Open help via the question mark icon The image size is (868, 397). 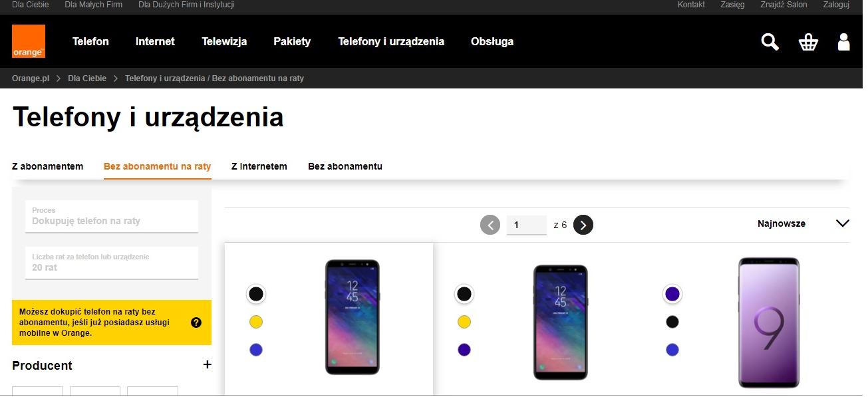pos(196,323)
